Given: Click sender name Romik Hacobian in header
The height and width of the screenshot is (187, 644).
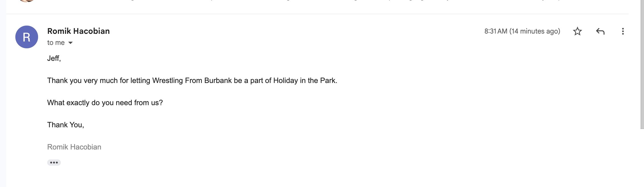Looking at the screenshot, I should click(78, 31).
